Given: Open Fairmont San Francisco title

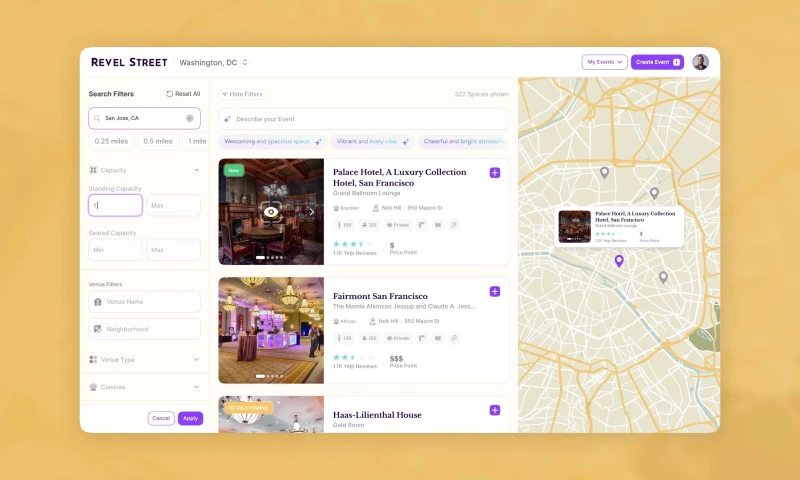Looking at the screenshot, I should (x=380, y=296).
